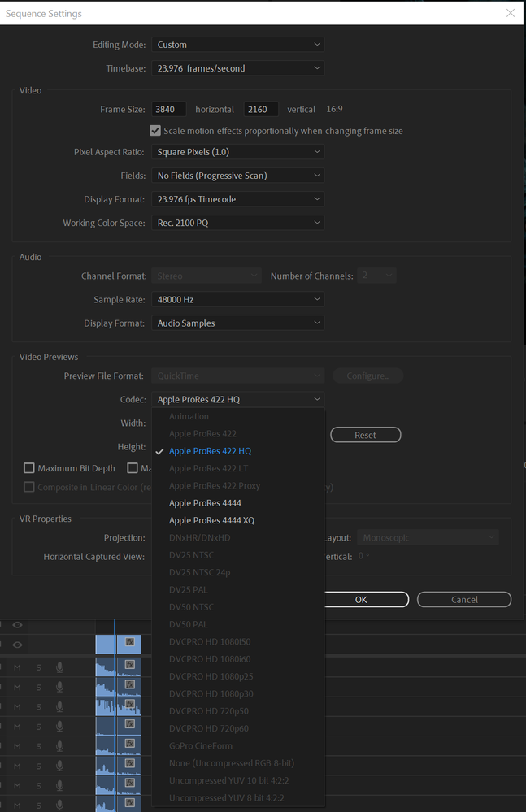Select Apple ProRes 422 Proxy in list
This screenshot has width=526, height=812.
click(238, 486)
